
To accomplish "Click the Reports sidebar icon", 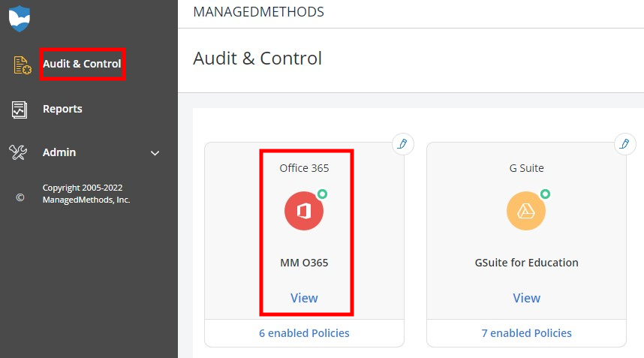I will coord(20,110).
